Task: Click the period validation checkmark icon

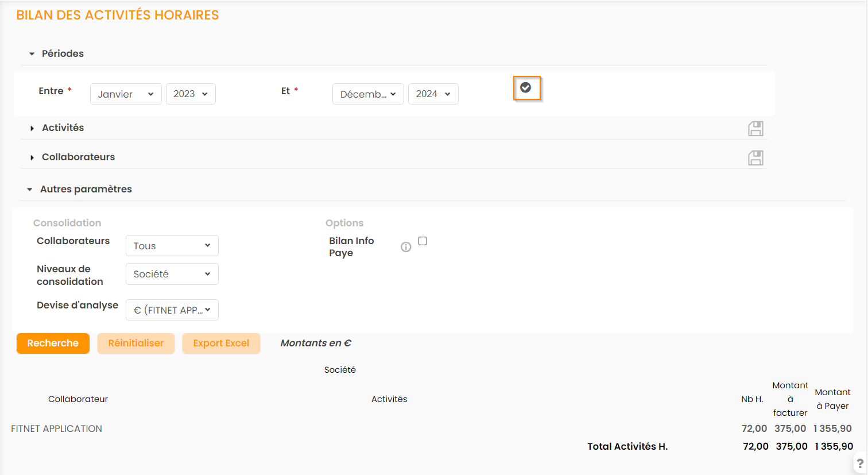Action: point(526,88)
